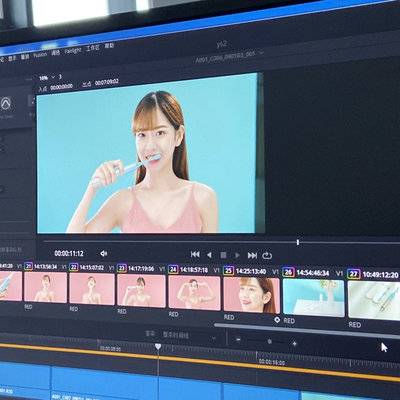Click clip number badge 22
The image size is (400, 400).
(74, 267)
